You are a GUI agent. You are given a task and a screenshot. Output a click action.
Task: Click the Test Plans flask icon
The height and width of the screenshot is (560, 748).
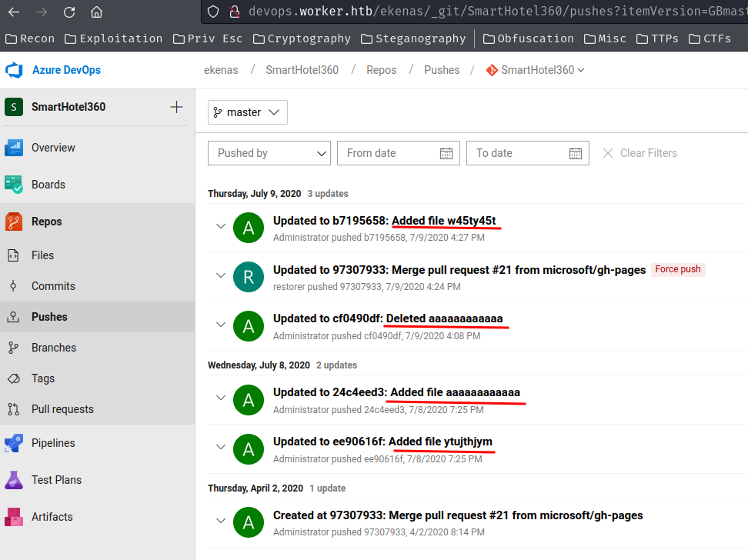(x=14, y=480)
